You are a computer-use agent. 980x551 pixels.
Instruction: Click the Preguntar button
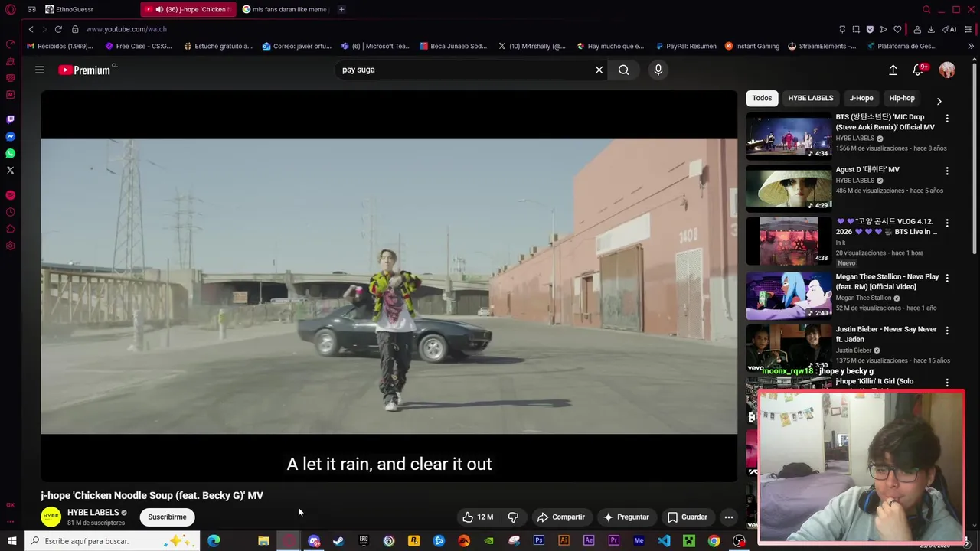(x=626, y=517)
